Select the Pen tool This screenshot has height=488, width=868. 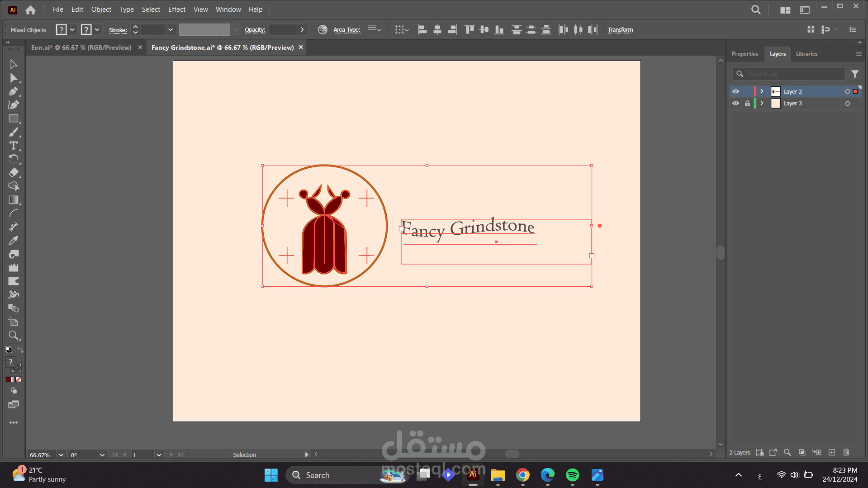(14, 91)
